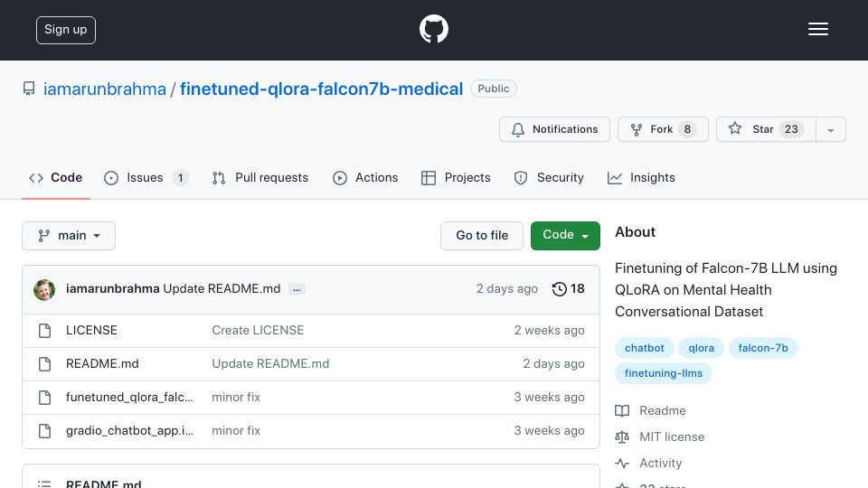This screenshot has width=868, height=488.
Task: Select the finetuning-llms topic tag
Action: point(663,373)
